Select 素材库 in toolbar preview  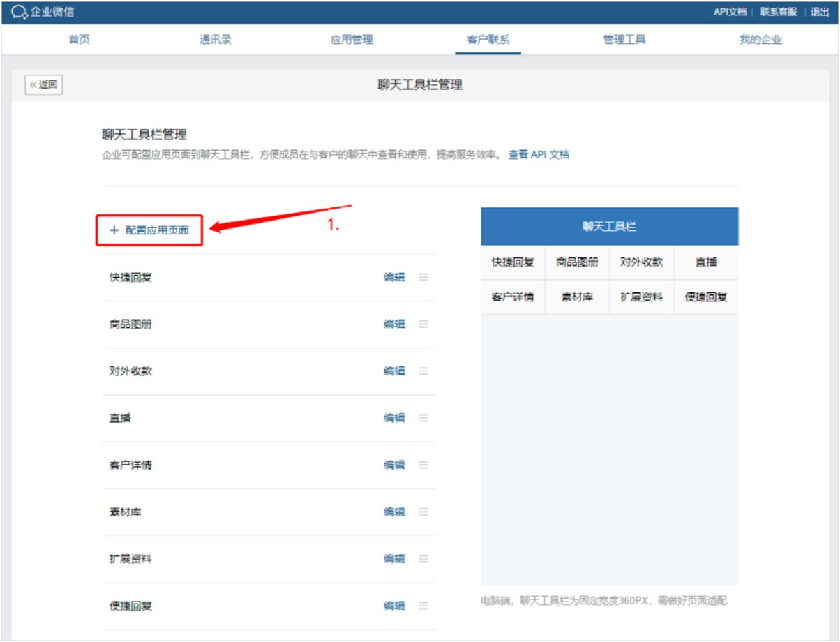(577, 297)
